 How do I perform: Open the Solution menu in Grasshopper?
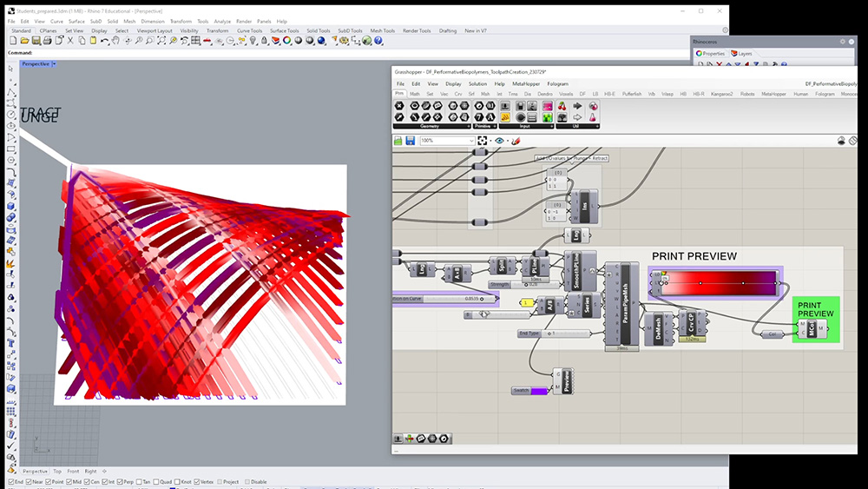[x=477, y=83]
